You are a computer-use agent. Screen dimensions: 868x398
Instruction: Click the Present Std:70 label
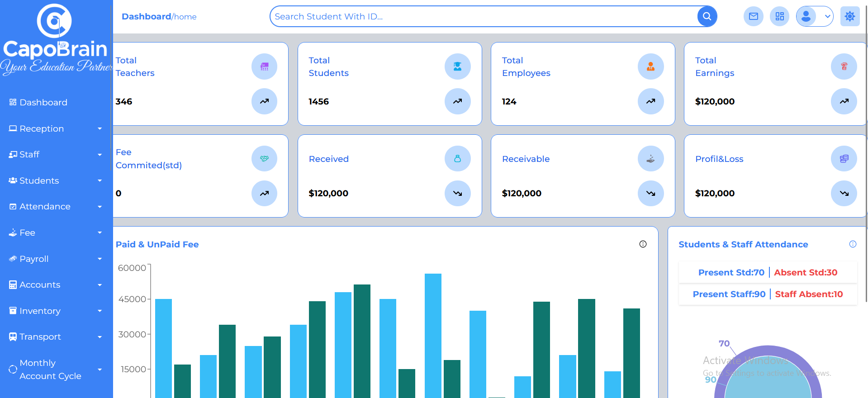731,273
